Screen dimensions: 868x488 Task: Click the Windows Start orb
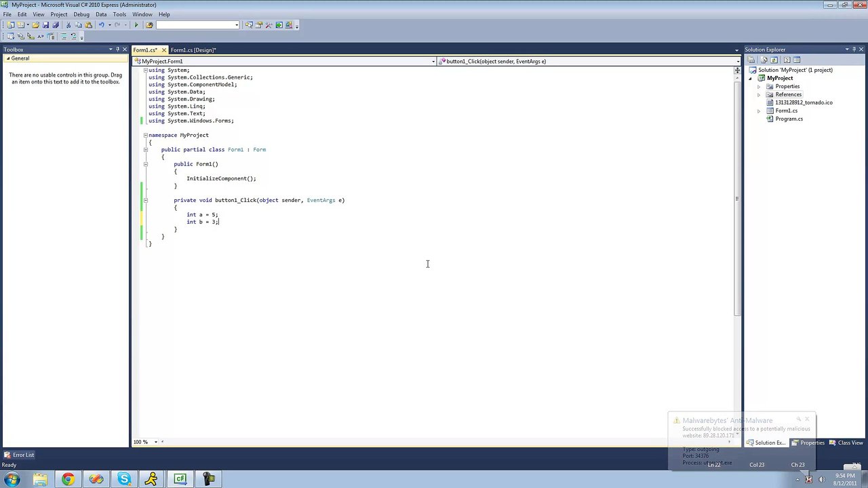(x=12, y=479)
